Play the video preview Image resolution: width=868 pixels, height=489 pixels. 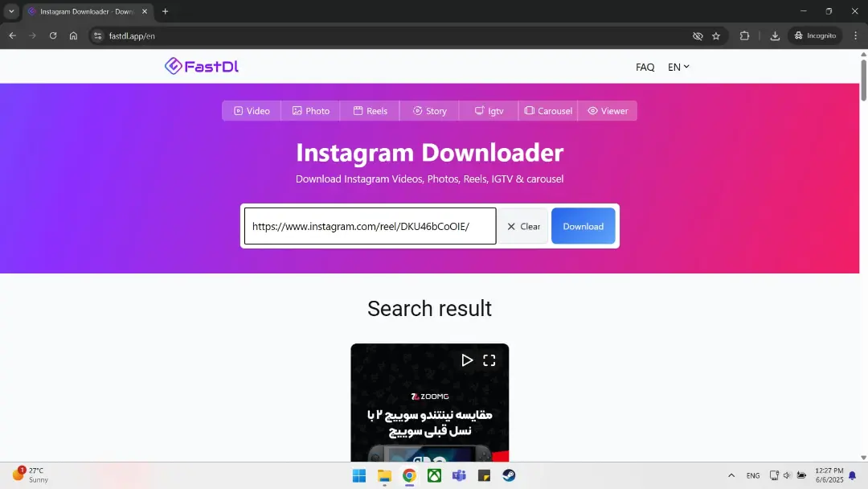click(x=467, y=360)
